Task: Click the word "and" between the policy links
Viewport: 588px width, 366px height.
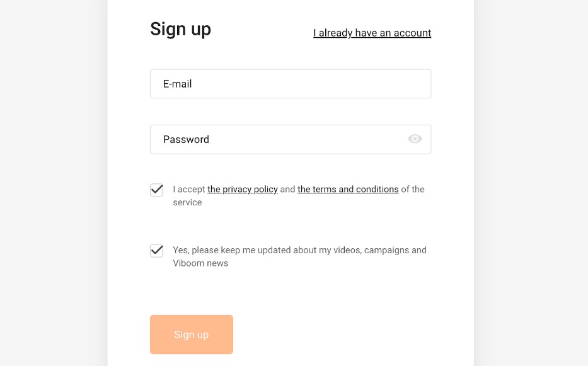Action: click(x=287, y=189)
